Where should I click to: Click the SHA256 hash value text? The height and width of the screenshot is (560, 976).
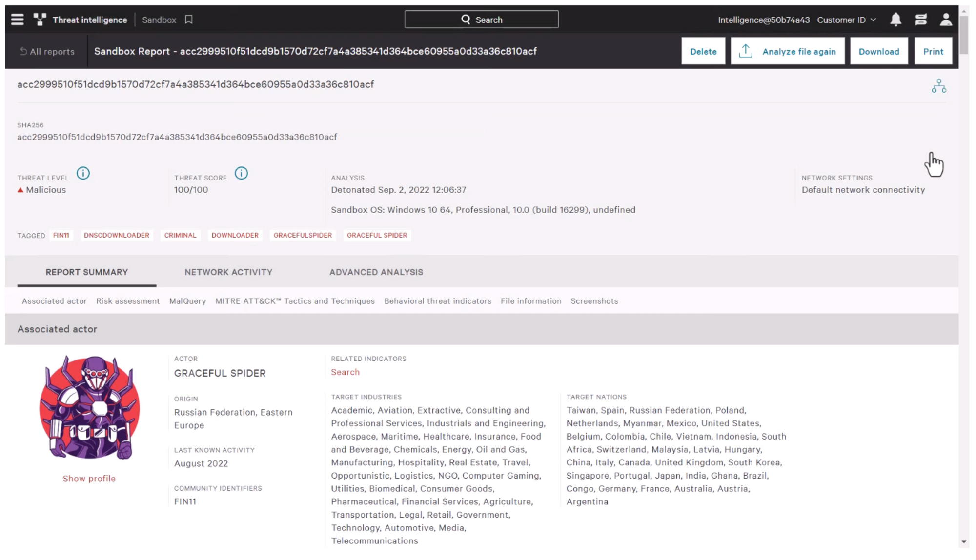177,137
